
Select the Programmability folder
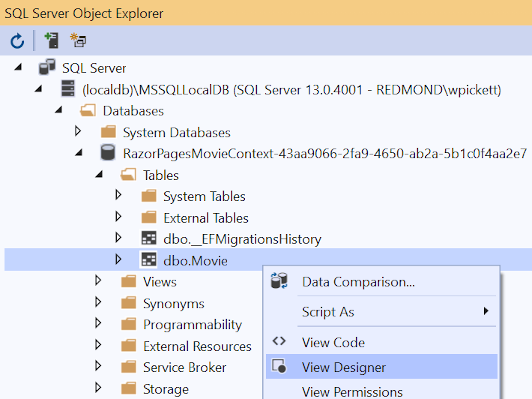coord(192,324)
